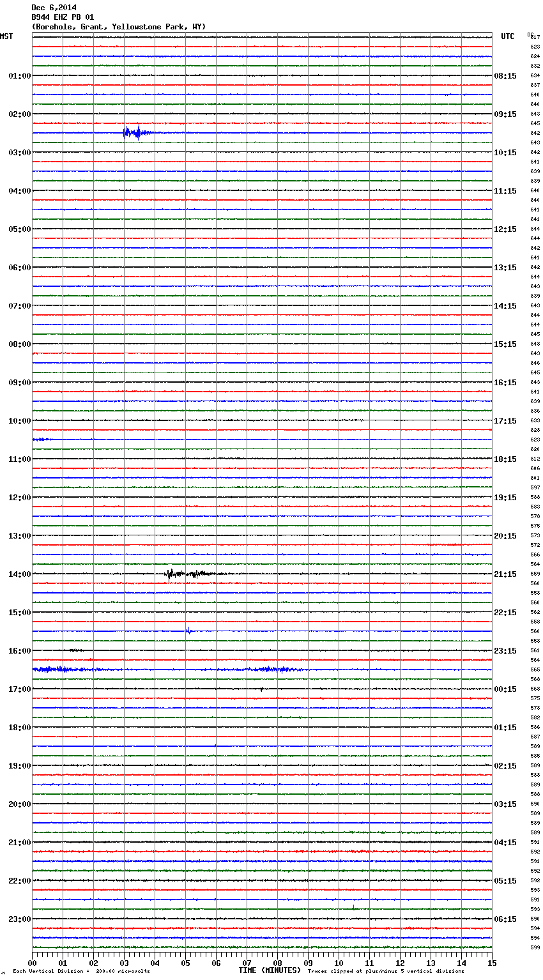
Task: Click the UTC time label '03:15'
Action: pos(505,804)
